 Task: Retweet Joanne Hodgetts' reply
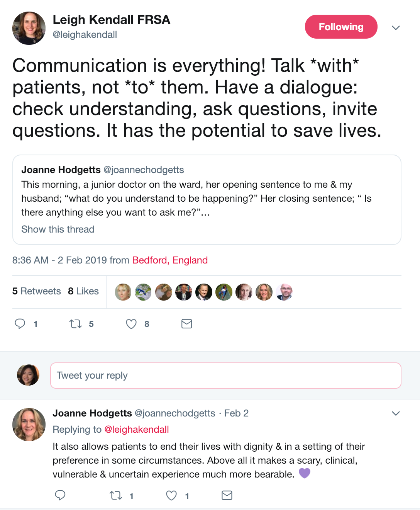116,495
